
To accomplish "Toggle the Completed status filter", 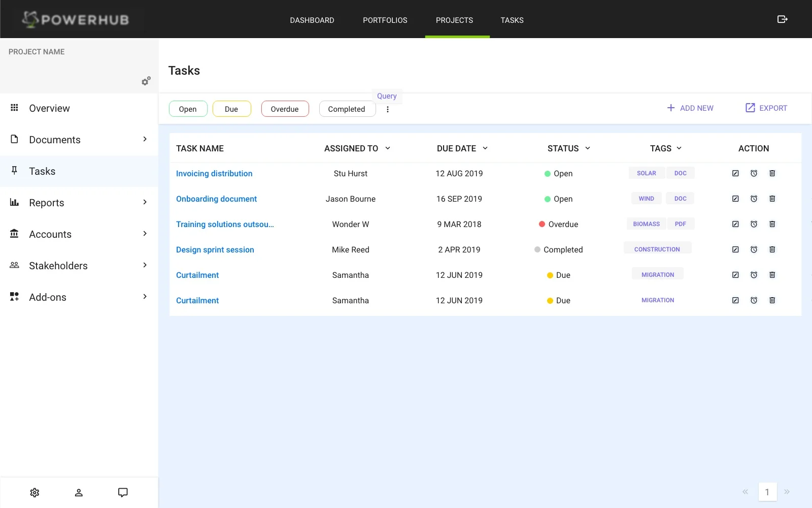I will click(x=347, y=109).
